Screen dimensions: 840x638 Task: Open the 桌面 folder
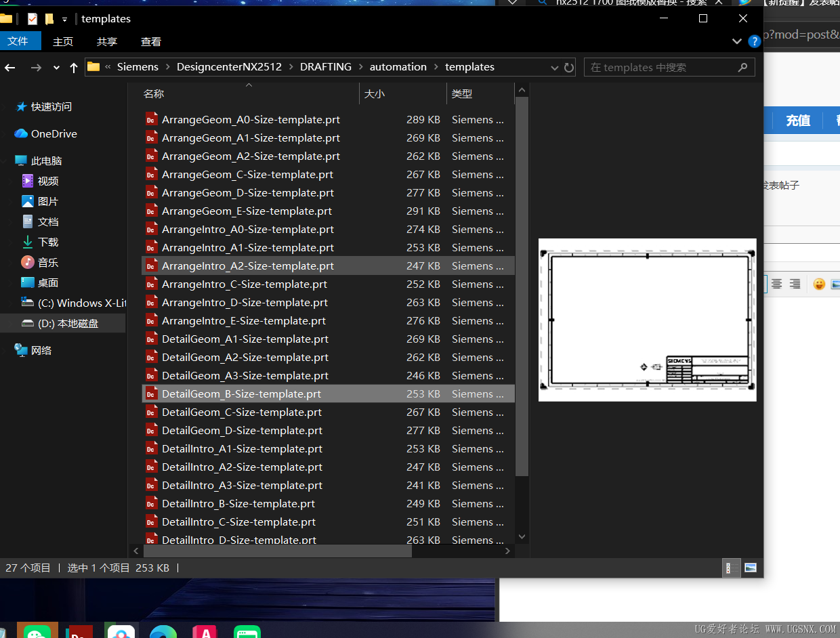pyautogui.click(x=47, y=282)
